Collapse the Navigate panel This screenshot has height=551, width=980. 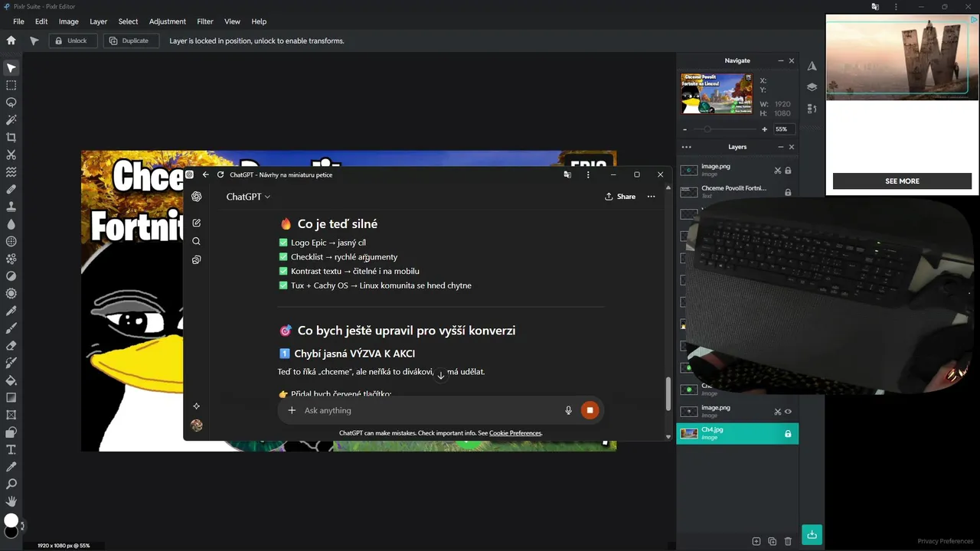(780, 60)
